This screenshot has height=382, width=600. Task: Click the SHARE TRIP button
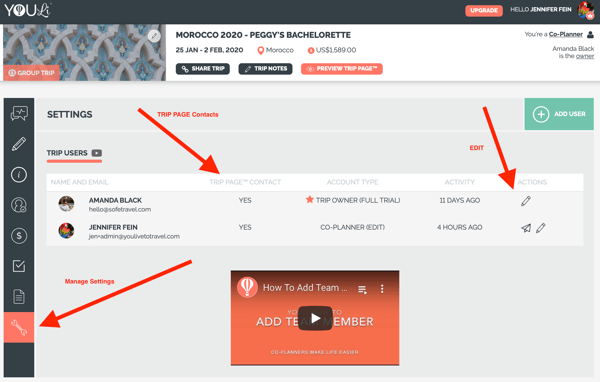point(202,69)
